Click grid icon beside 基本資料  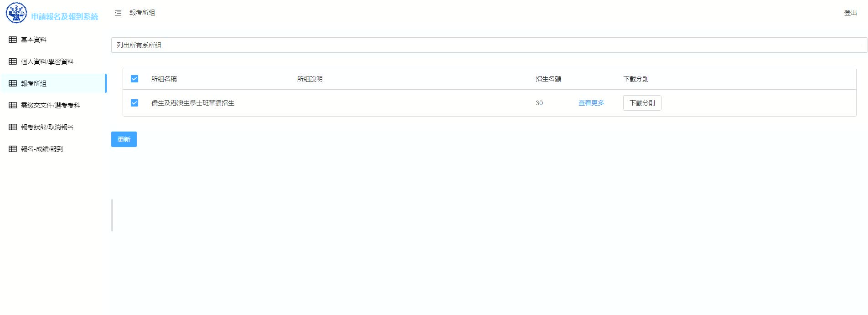click(x=13, y=40)
